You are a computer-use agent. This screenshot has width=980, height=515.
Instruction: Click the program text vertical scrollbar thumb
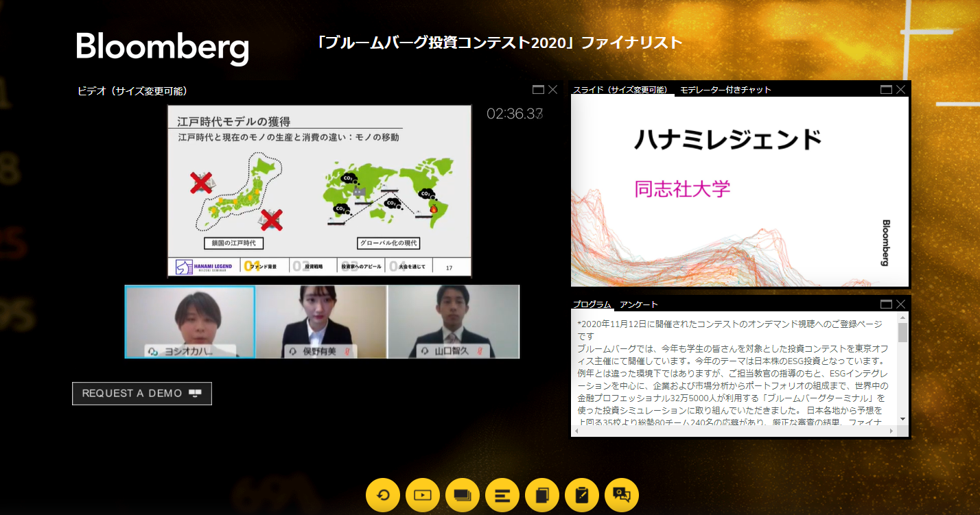pos(902,333)
